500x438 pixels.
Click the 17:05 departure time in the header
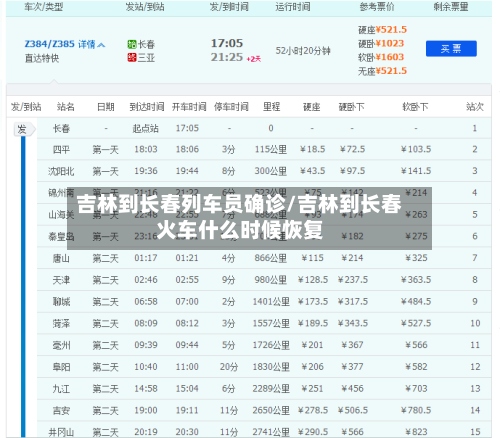point(227,43)
